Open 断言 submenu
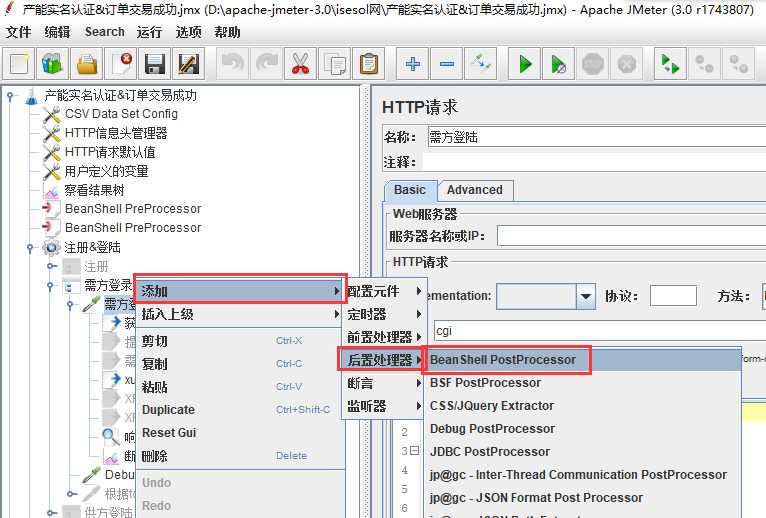Viewport: 766px width, 518px height. tap(384, 383)
